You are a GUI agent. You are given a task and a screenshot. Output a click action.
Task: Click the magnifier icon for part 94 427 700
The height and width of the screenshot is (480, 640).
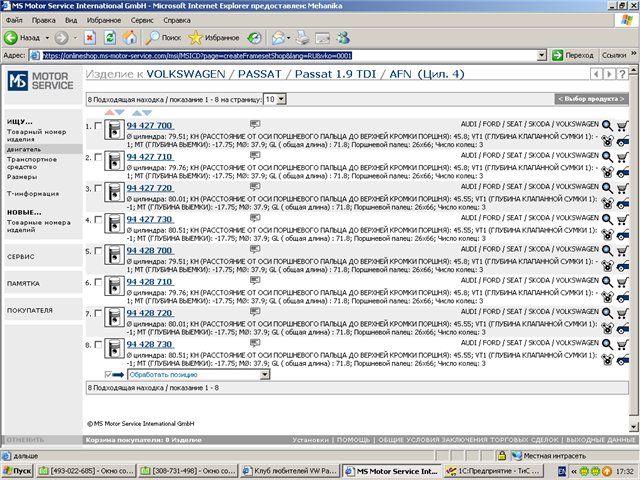click(607, 125)
